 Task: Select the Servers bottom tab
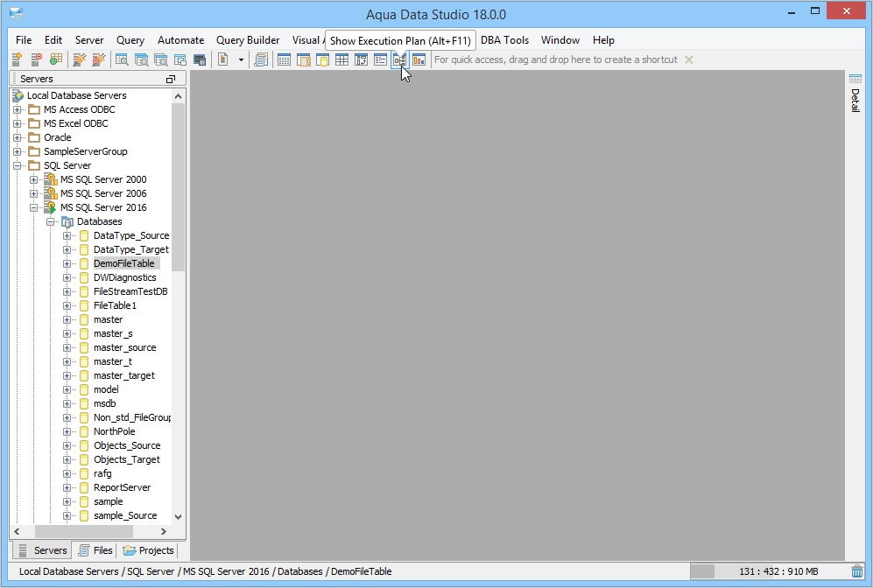[42, 550]
